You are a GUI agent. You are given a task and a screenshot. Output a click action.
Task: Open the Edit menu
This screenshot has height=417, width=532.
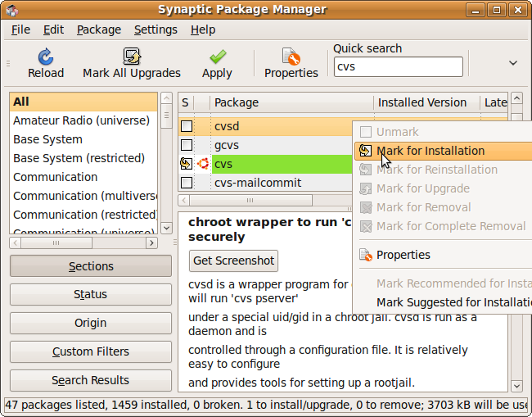click(53, 29)
